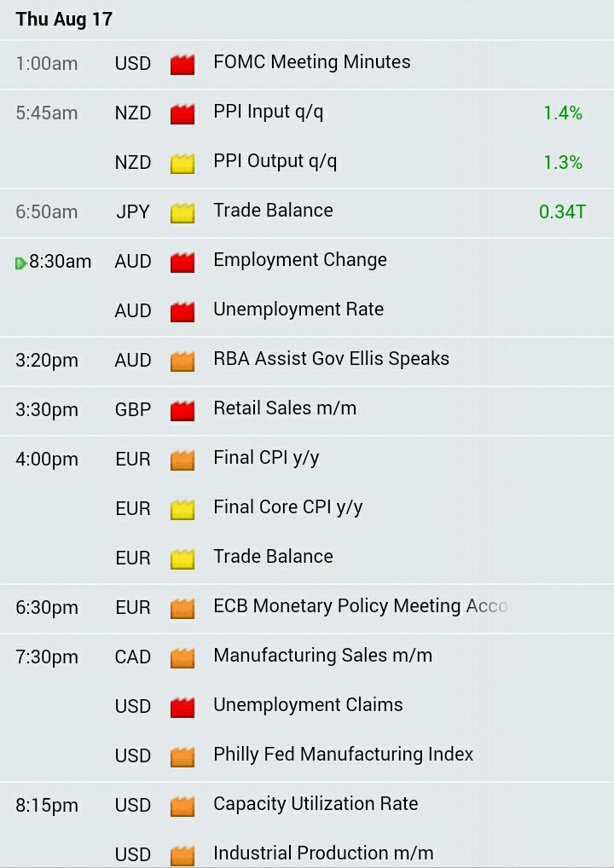Viewport: 614px width, 868px height.
Task: Click the 1.4% PPI Input actual value
Action: coord(563,113)
